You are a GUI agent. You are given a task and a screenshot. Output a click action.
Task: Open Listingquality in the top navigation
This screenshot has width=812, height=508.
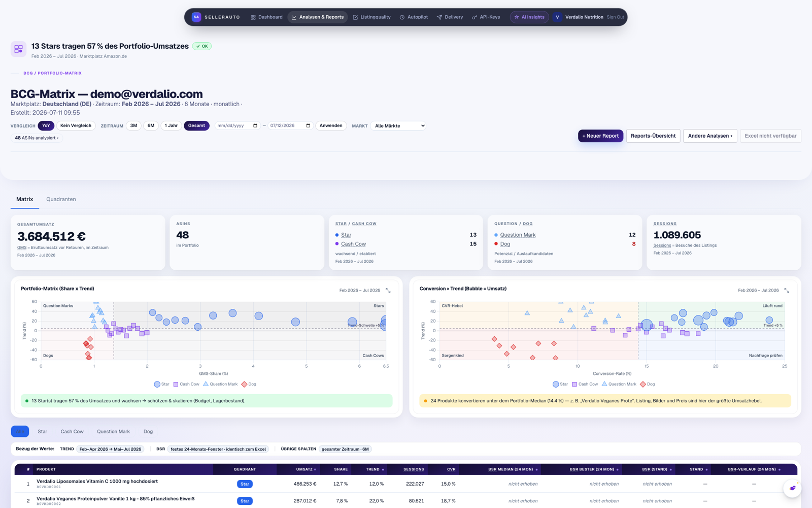point(372,17)
